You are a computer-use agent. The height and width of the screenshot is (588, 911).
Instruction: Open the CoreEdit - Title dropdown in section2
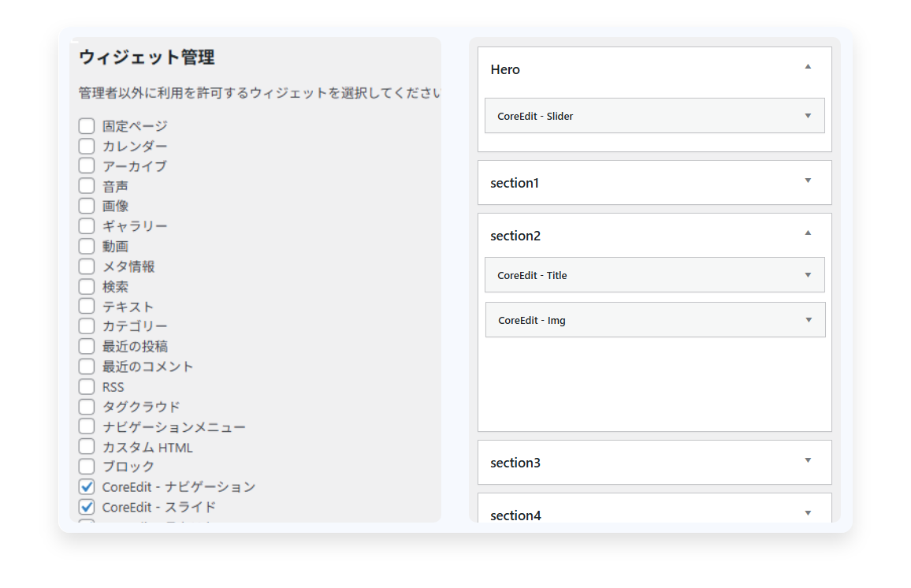point(808,274)
